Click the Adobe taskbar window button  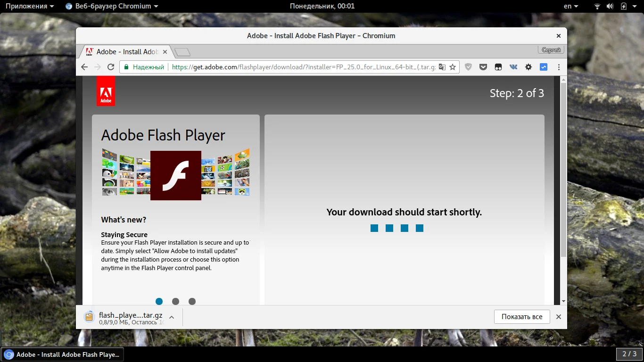coord(63,354)
